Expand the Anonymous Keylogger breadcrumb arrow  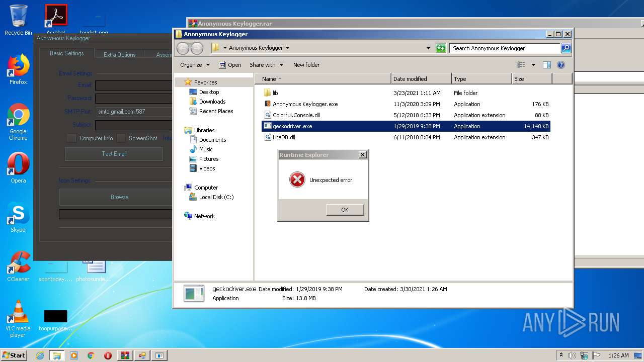pos(287,48)
